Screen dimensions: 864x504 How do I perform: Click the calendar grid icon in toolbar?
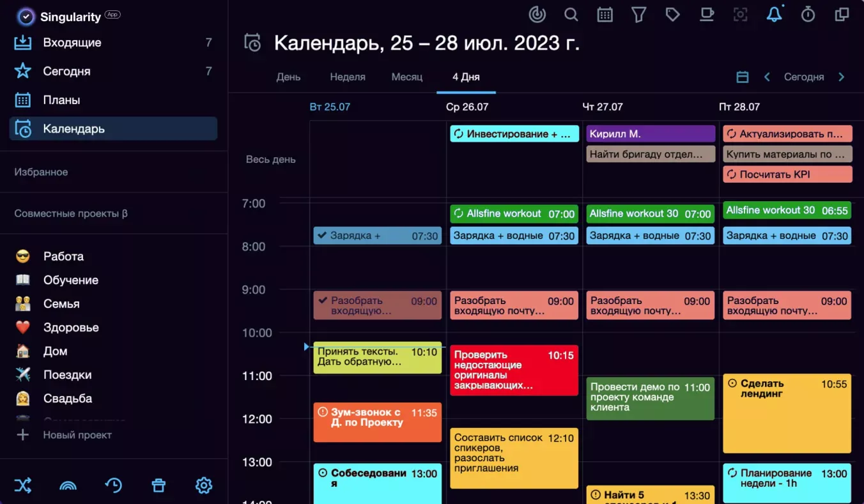click(x=605, y=14)
